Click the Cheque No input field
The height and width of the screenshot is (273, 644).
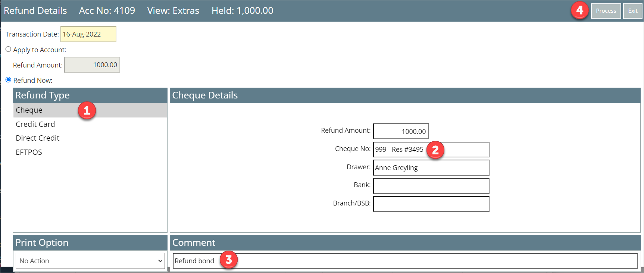point(463,150)
